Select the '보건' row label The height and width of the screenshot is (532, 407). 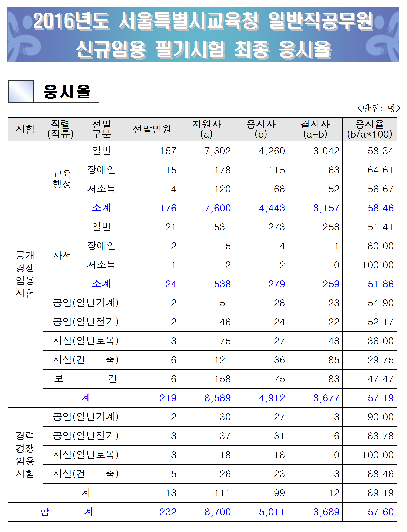85,379
